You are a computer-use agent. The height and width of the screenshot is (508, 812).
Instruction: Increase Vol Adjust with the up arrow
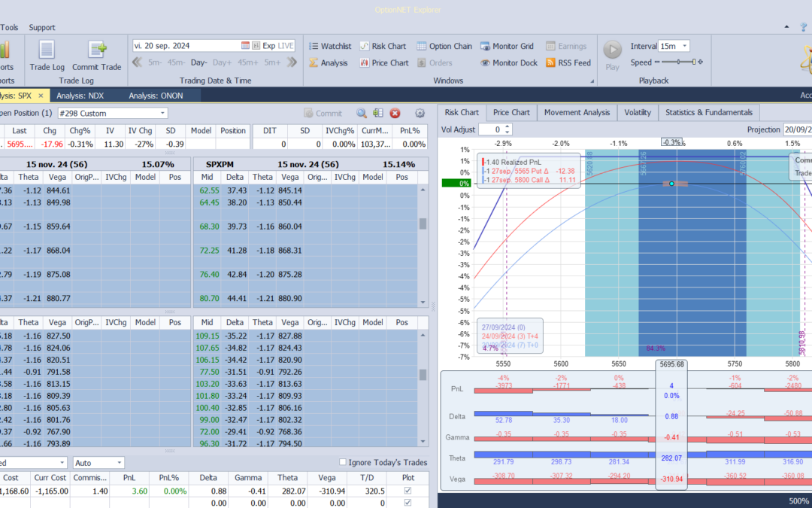pos(507,127)
